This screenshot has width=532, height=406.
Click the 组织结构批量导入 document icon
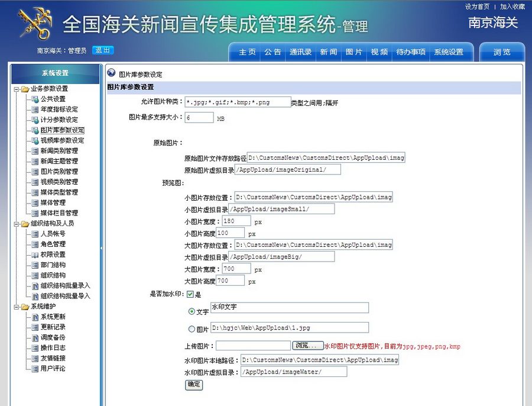(x=35, y=297)
